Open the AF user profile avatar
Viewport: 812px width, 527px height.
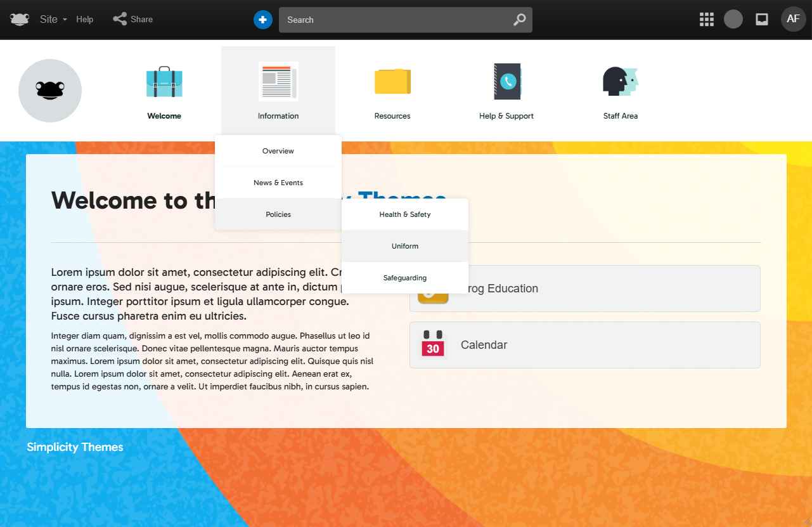pyautogui.click(x=793, y=19)
